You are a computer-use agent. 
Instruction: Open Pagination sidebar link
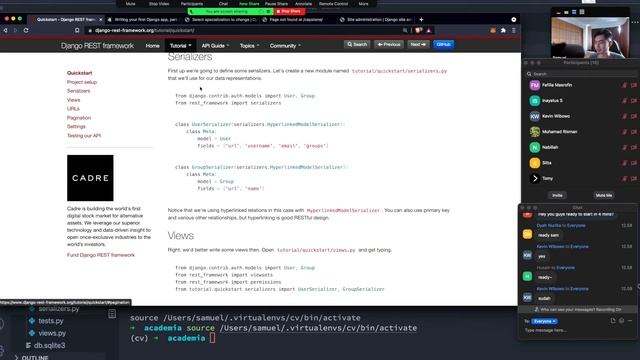(x=79, y=118)
